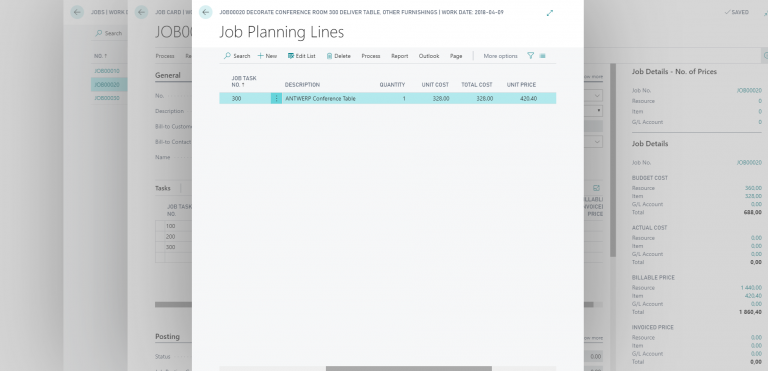Open the Outlook menu
The height and width of the screenshot is (371, 768).
click(x=429, y=56)
